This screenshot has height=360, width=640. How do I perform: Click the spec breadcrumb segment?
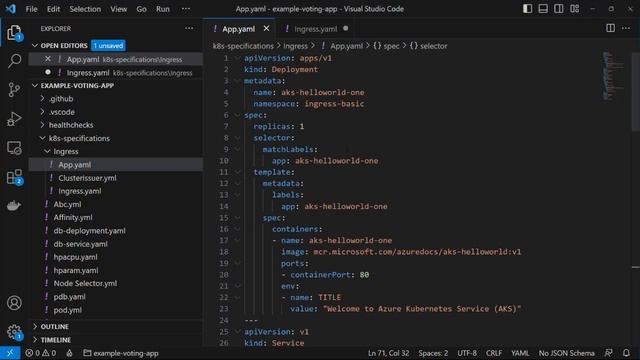(386, 46)
